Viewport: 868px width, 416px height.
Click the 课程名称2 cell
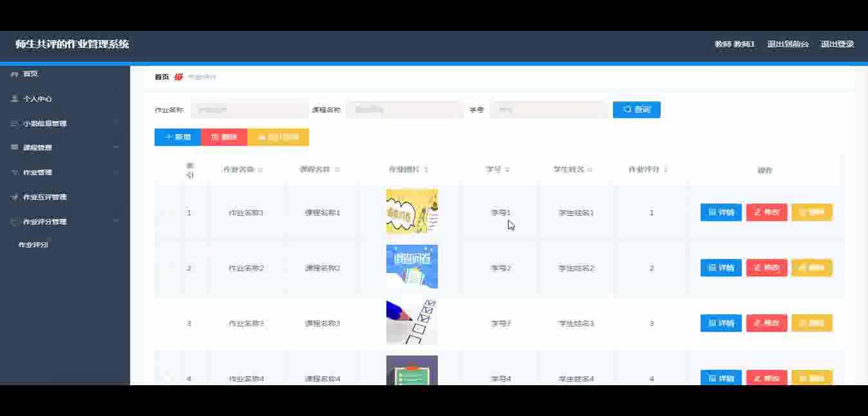[x=323, y=268]
